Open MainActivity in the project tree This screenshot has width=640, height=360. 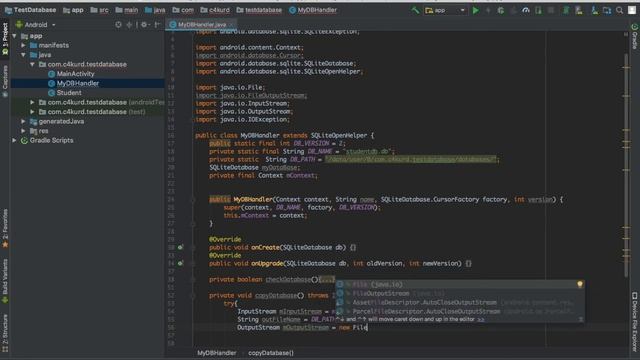(x=76, y=74)
